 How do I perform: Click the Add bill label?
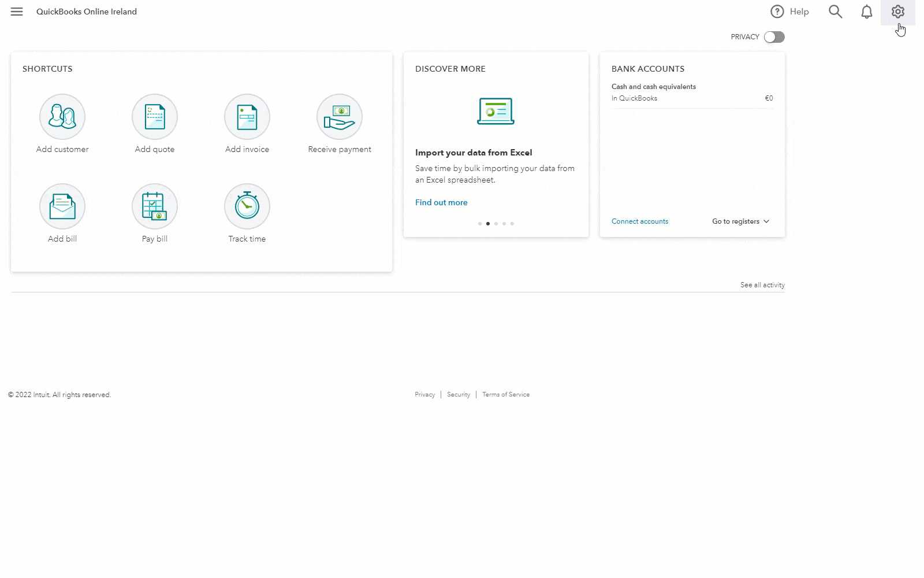click(62, 239)
